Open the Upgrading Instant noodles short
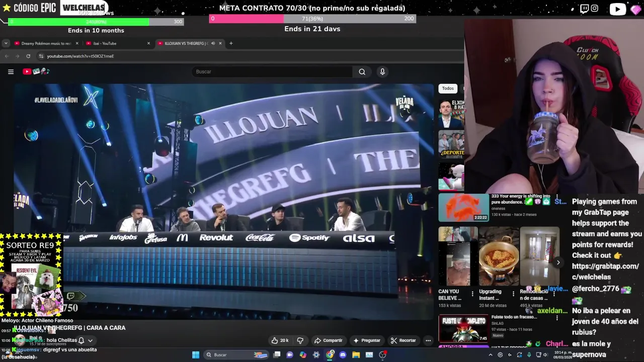This screenshot has width=644, height=362. [x=499, y=256]
